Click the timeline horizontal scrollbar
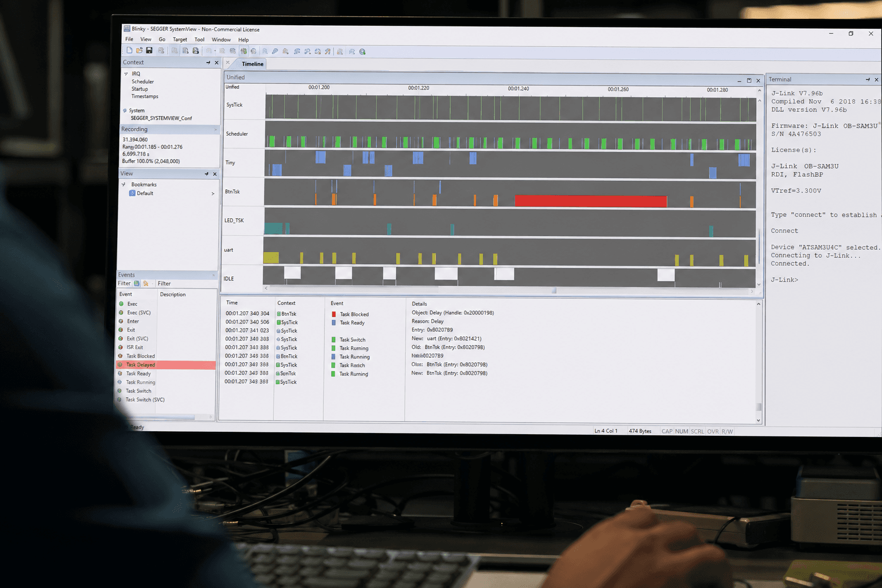 pyautogui.click(x=509, y=291)
